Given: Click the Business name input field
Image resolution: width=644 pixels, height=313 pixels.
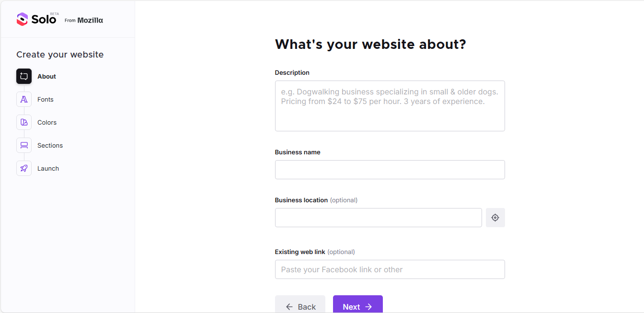Looking at the screenshot, I should pos(390,170).
